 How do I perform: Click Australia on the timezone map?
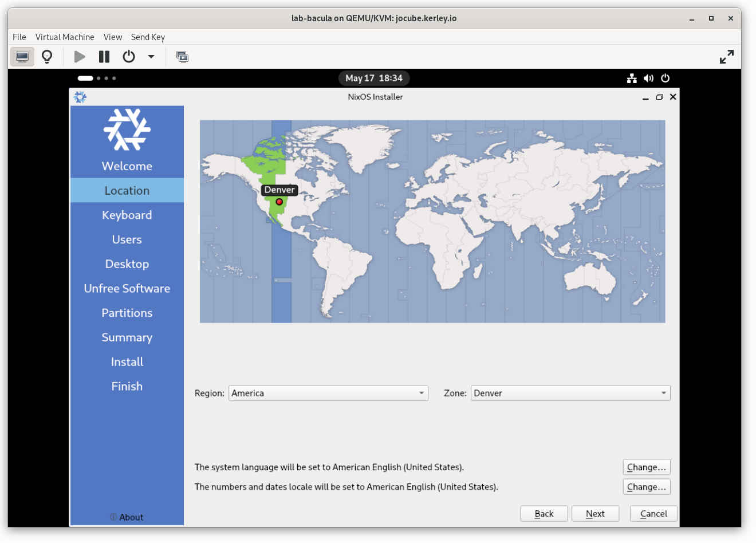(590, 280)
